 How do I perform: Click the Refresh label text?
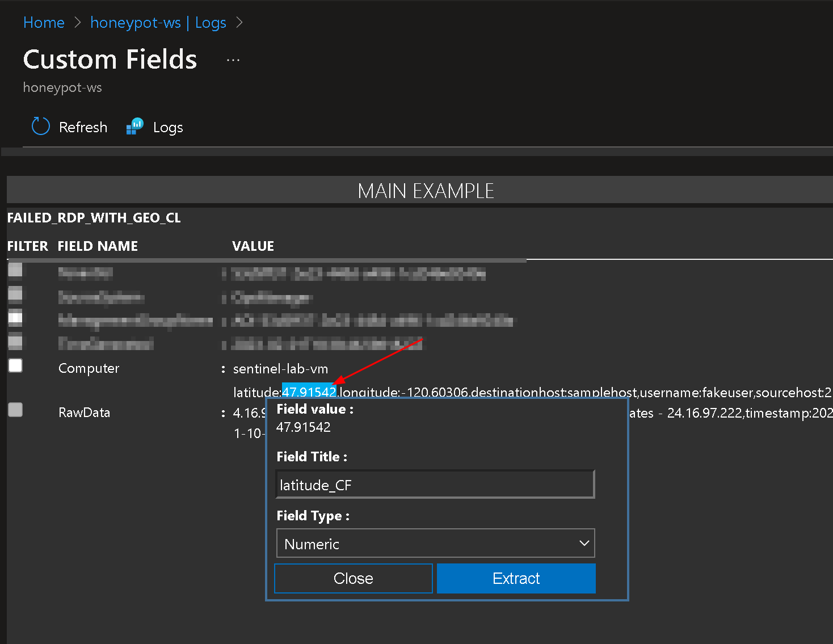[x=83, y=127]
